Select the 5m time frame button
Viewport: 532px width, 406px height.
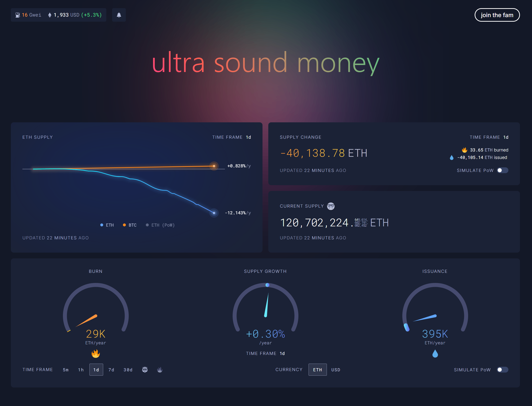66,369
